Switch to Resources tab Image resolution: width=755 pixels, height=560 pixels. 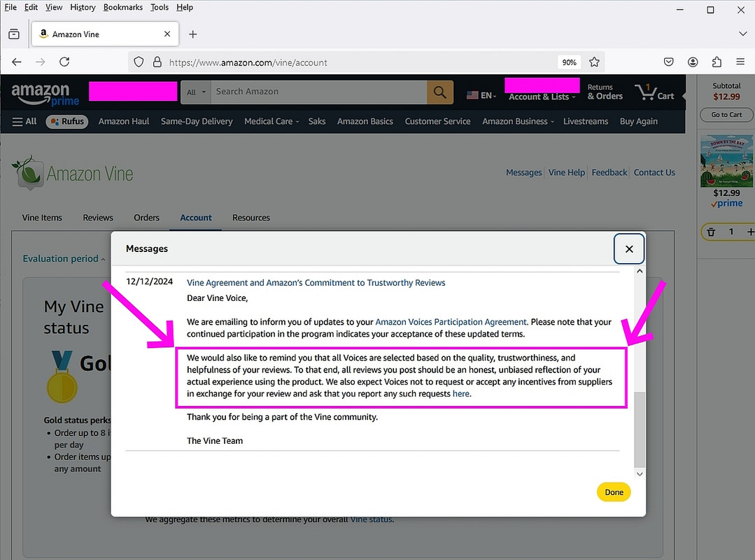[x=251, y=218]
